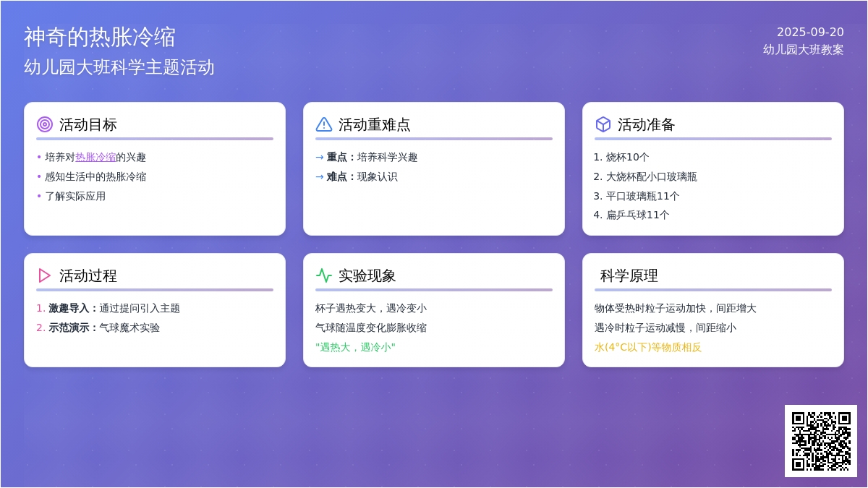Click the target icon beside 活动目标

45,124
